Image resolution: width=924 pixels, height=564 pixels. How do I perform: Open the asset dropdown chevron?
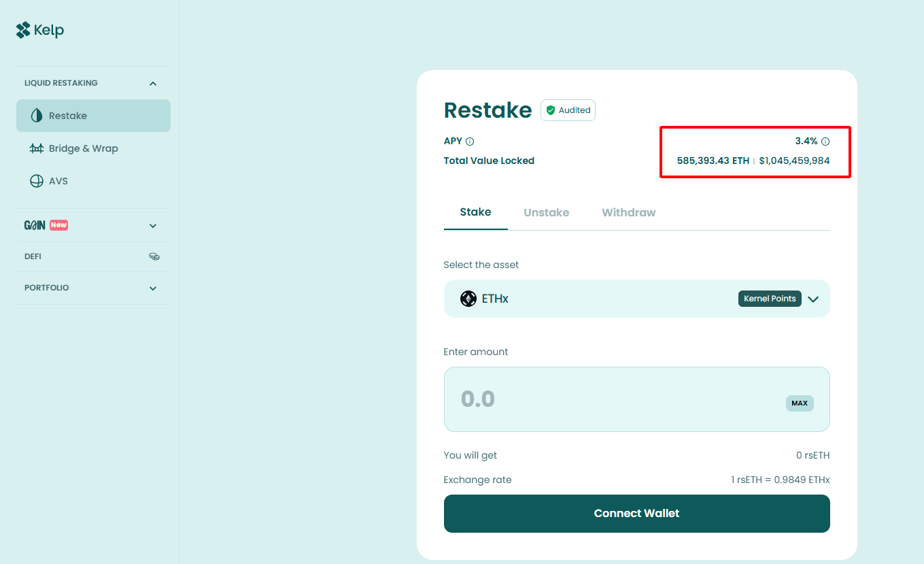[813, 299]
